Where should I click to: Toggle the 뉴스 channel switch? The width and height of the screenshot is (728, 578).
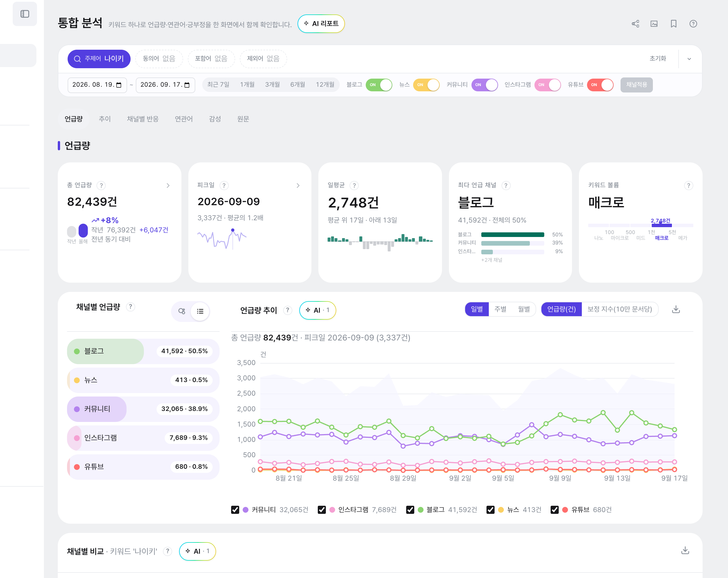(426, 85)
